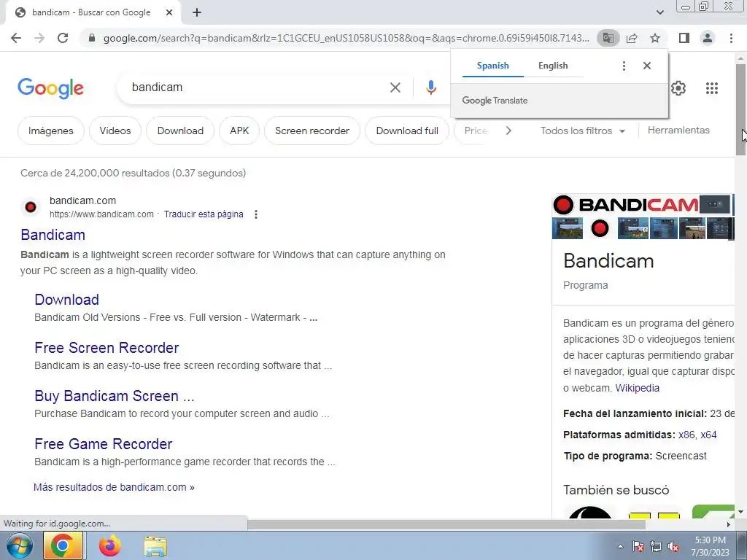Open more options for bandicam.com result
Image resolution: width=747 pixels, height=560 pixels.
(256, 214)
